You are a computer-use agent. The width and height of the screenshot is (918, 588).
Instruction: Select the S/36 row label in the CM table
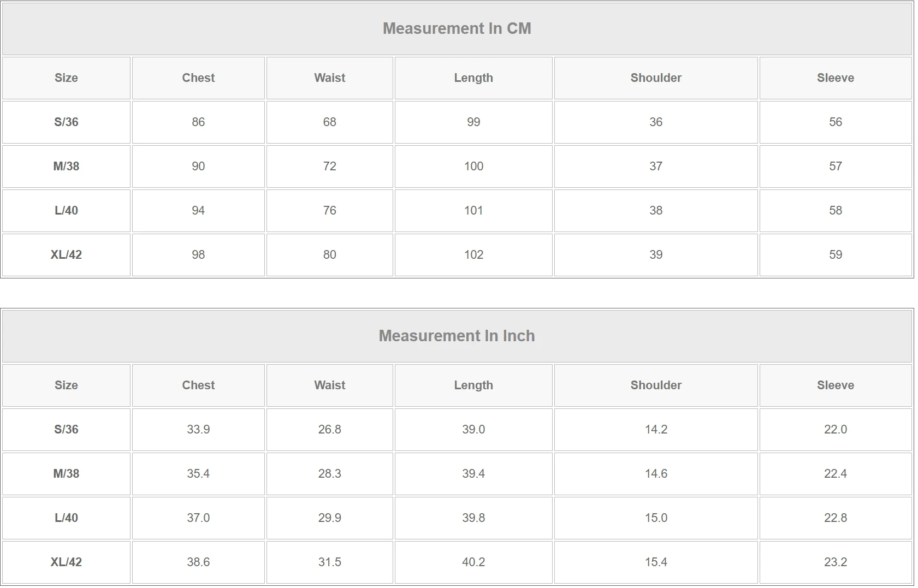coord(66,122)
